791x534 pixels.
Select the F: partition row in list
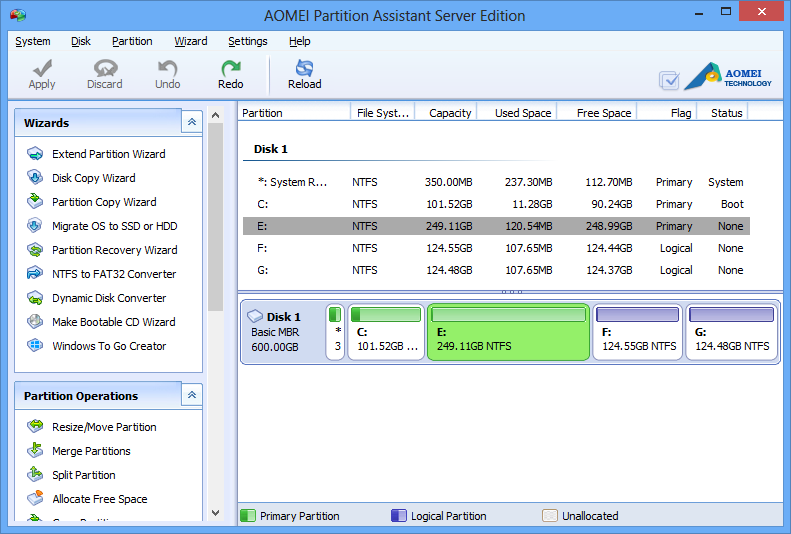click(x=496, y=248)
